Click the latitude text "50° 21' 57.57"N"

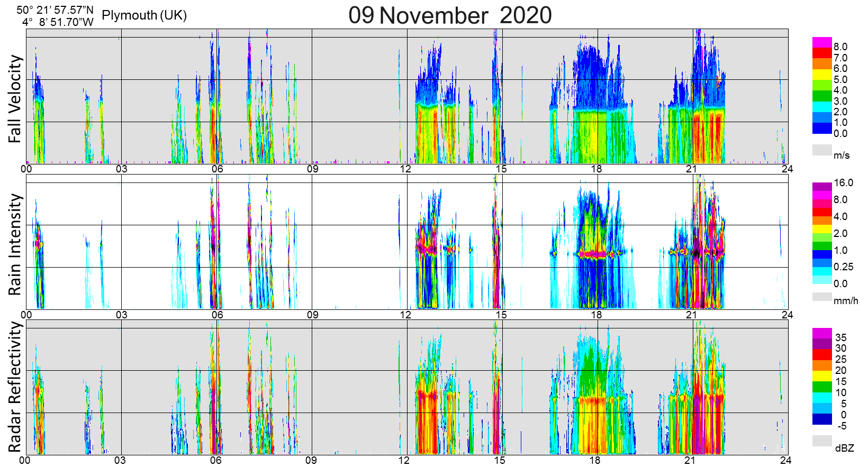[55, 10]
